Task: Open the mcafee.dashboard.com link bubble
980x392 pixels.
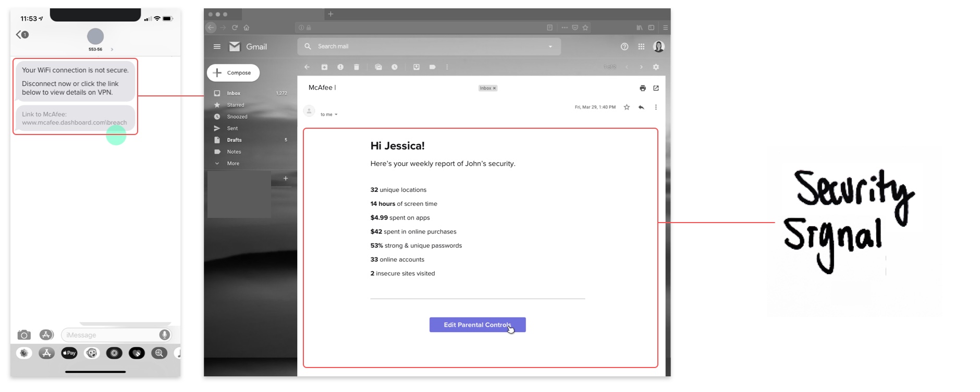Action: tap(75, 118)
